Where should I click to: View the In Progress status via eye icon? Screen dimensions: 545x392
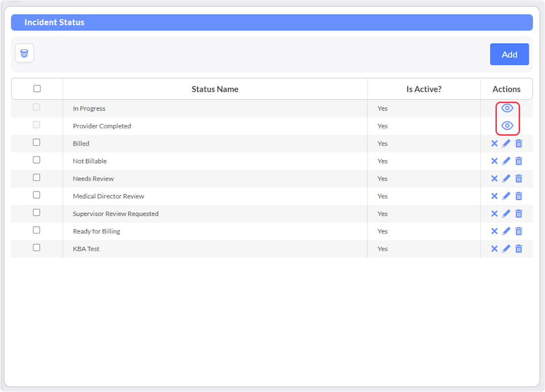507,108
